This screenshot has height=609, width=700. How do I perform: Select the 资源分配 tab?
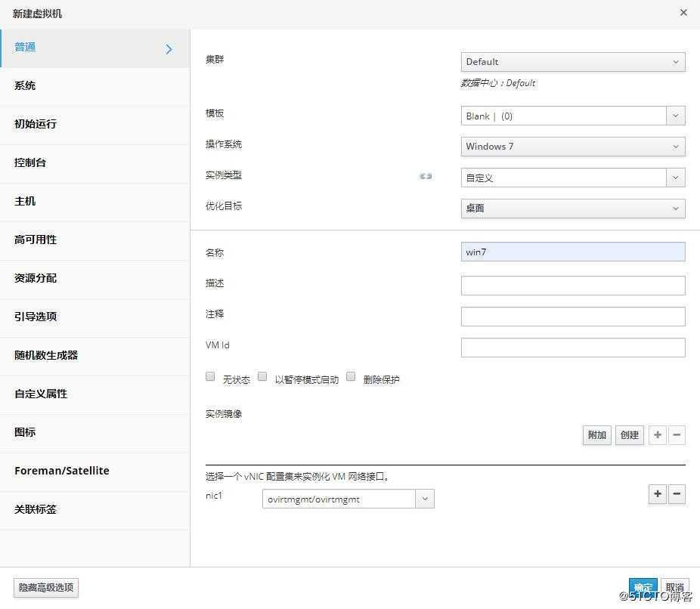click(94, 280)
